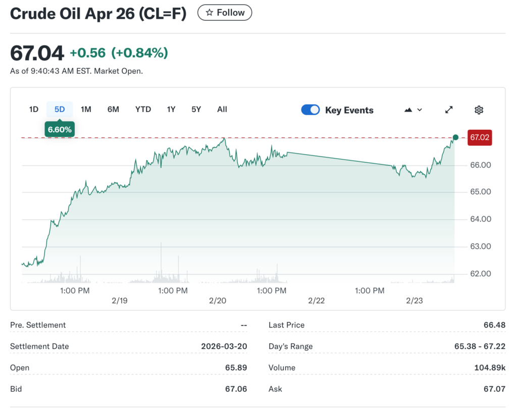The height and width of the screenshot is (420, 517).
Task: Click the red 67.02 price marker label
Action: pyautogui.click(x=479, y=137)
